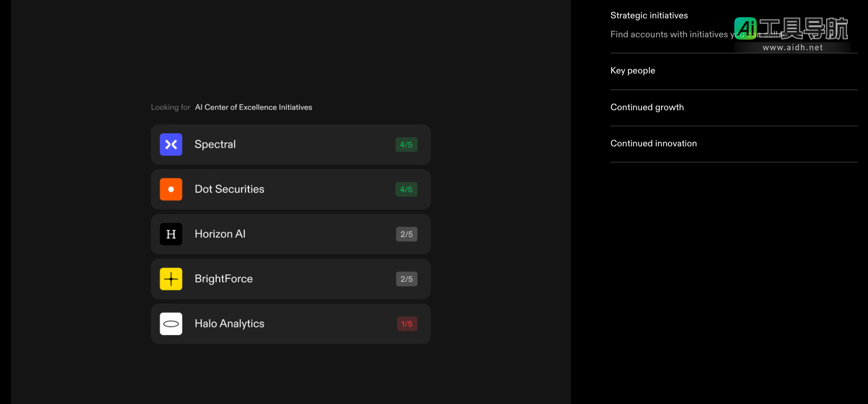Click Horizon AI's 2/5 score badge
Viewport: 868px width, 404px height.
(x=406, y=234)
